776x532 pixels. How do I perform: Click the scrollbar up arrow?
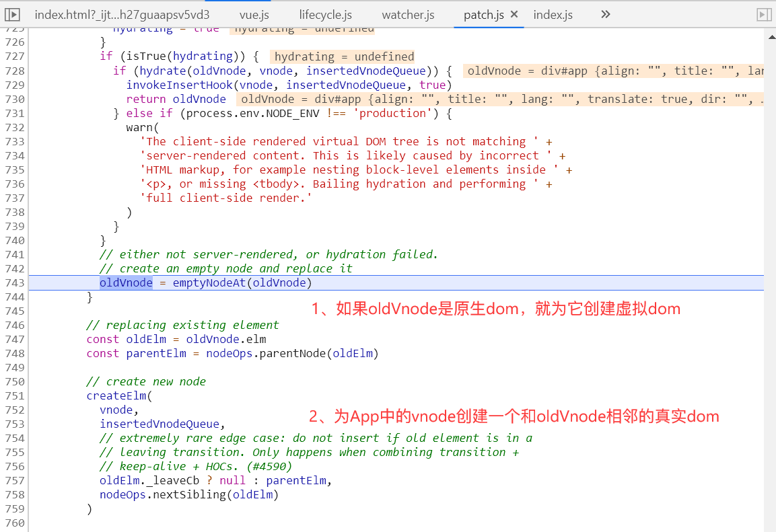(771, 37)
